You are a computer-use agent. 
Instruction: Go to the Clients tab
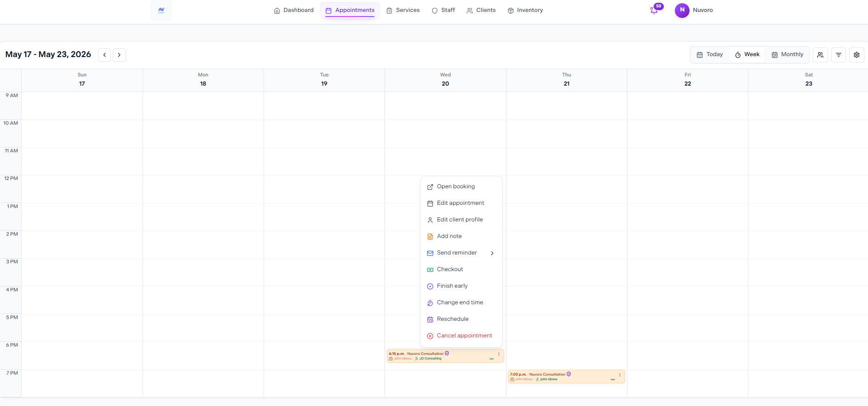click(481, 10)
